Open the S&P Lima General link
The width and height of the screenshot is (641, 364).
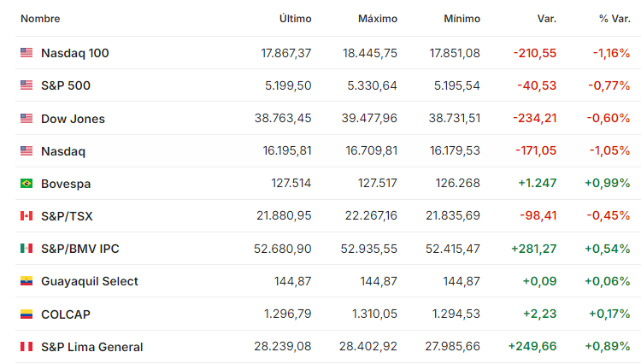[92, 347]
